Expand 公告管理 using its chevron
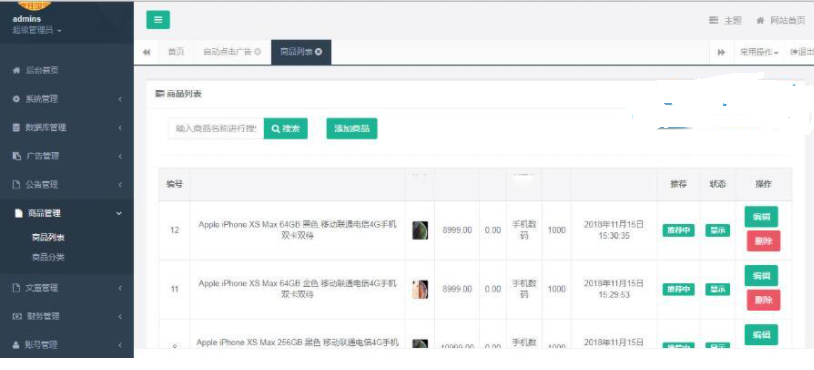 (120, 185)
